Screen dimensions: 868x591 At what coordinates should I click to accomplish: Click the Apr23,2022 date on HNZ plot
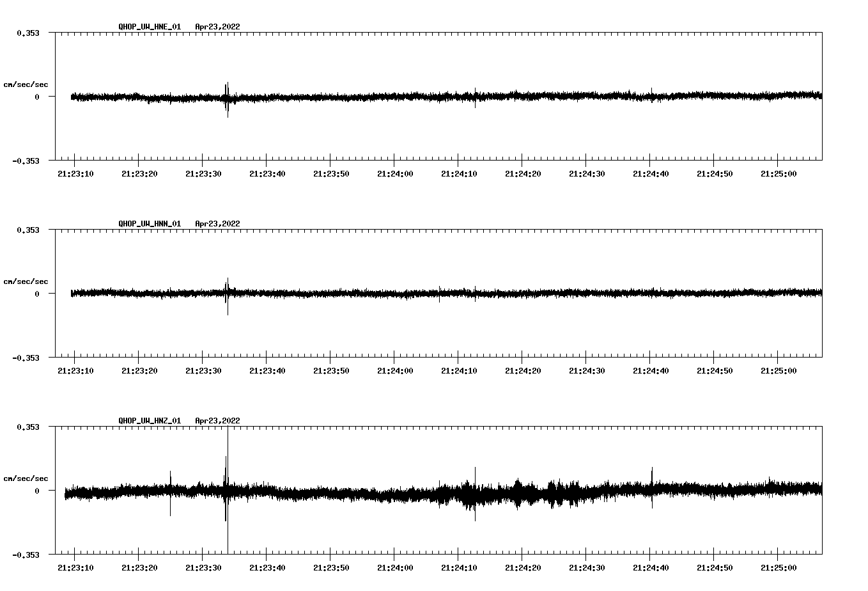(x=217, y=421)
